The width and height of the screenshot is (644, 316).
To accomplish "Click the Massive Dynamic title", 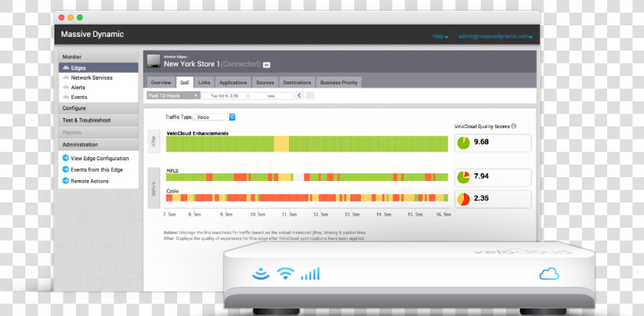I will pyautogui.click(x=92, y=35).
